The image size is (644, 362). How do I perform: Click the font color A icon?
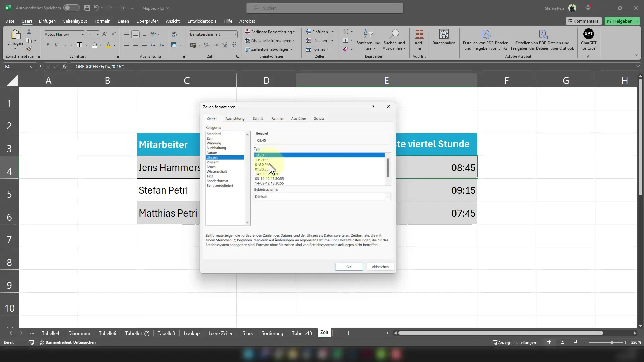108,45
